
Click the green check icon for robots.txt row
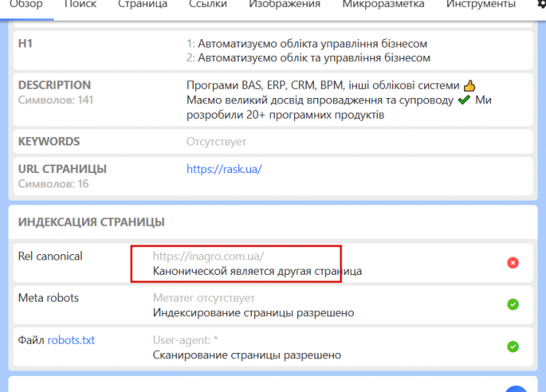(x=512, y=347)
